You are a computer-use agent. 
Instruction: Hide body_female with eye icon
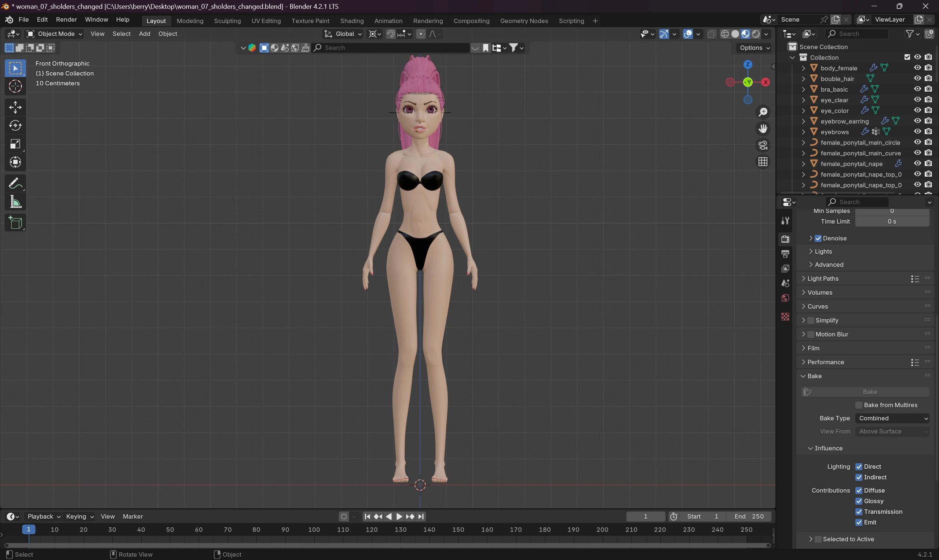click(x=917, y=68)
